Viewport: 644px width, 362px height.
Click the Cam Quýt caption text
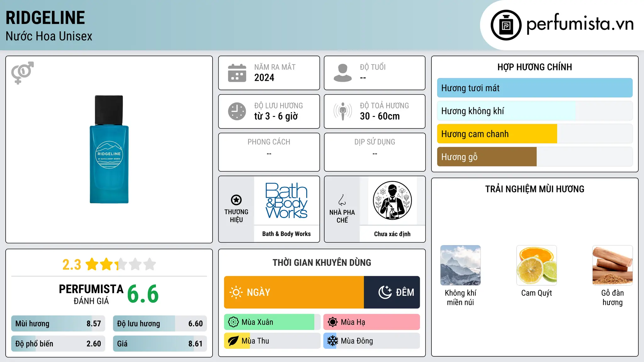coord(536,293)
